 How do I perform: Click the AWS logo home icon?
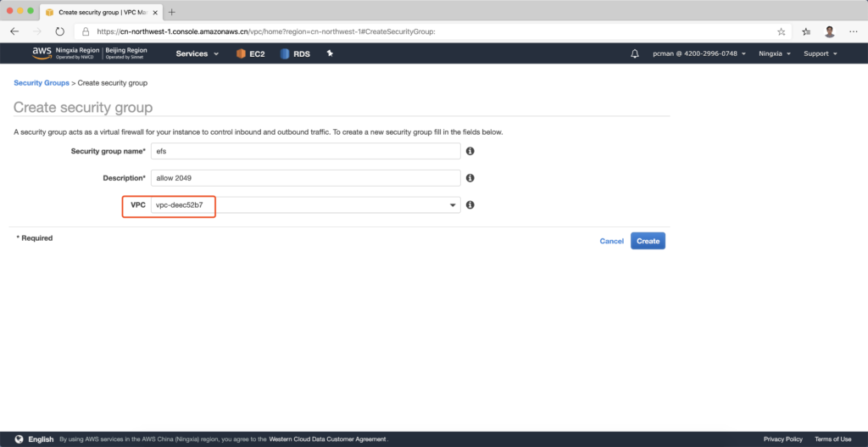tap(42, 53)
